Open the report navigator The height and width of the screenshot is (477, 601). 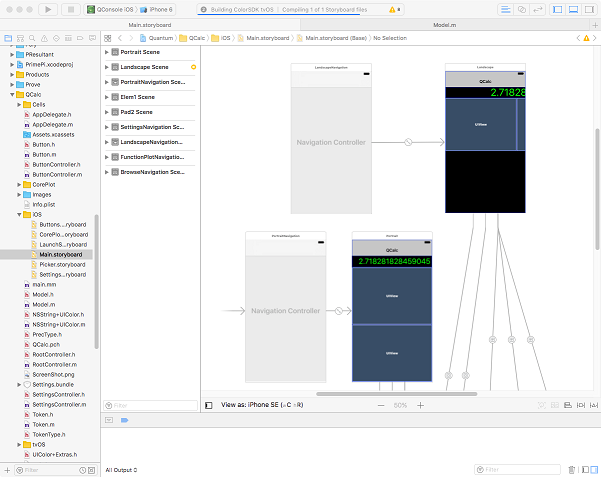(x=92, y=38)
